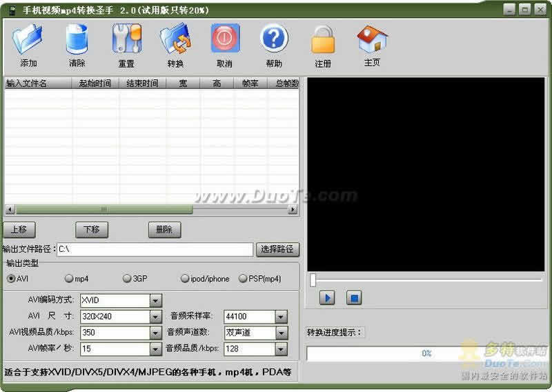Click the 输入文件名 column header

(x=38, y=84)
